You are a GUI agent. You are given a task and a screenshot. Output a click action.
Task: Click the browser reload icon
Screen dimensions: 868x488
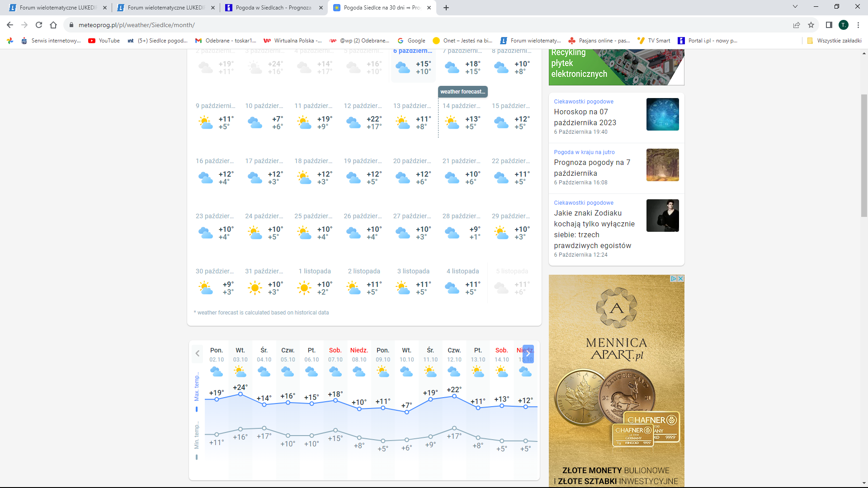click(39, 25)
